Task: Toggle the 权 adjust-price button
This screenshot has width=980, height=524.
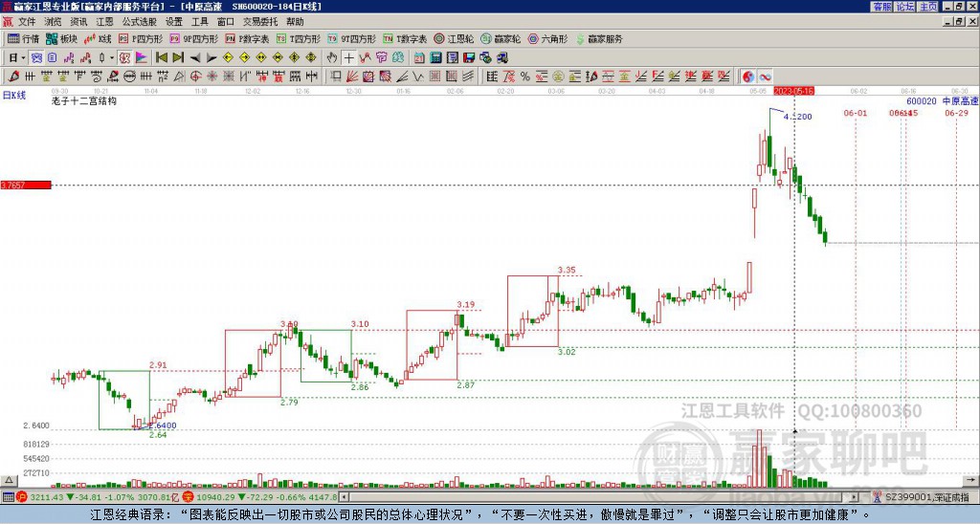Action: coord(124,57)
